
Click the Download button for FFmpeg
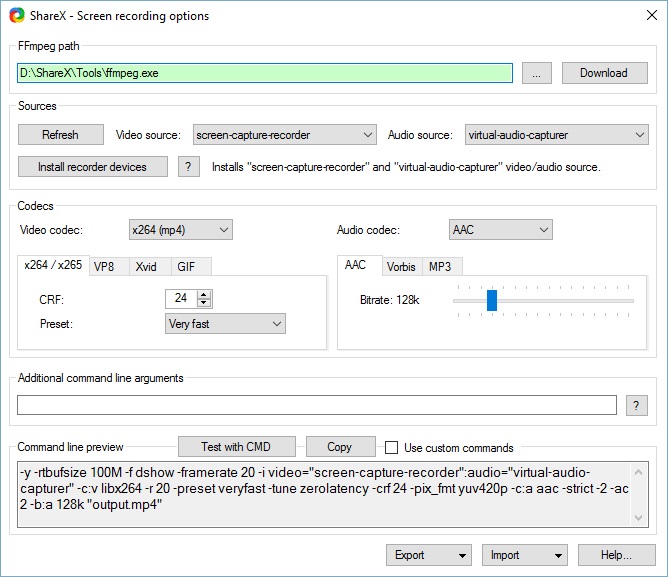pos(605,73)
